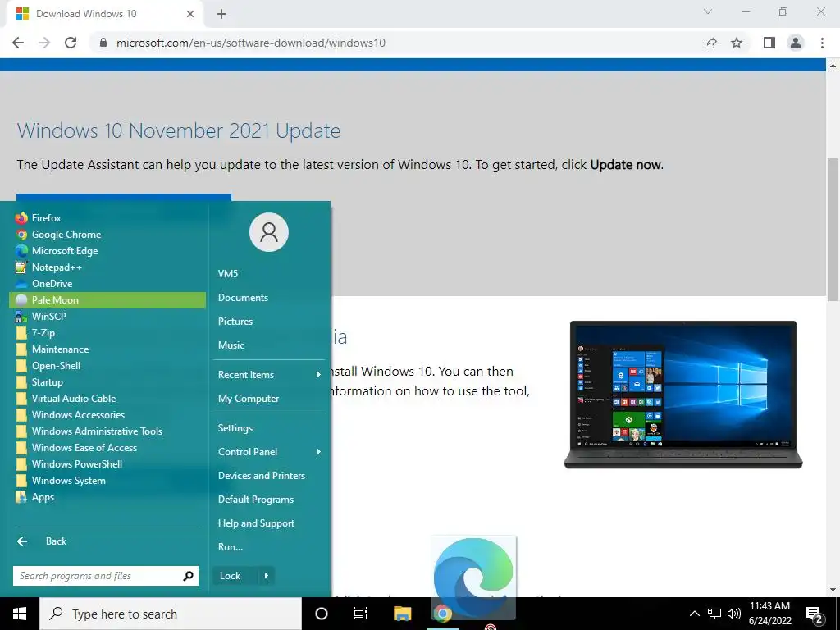The height and width of the screenshot is (630, 840).
Task: Open the Chrome profile avatar
Action: (796, 43)
